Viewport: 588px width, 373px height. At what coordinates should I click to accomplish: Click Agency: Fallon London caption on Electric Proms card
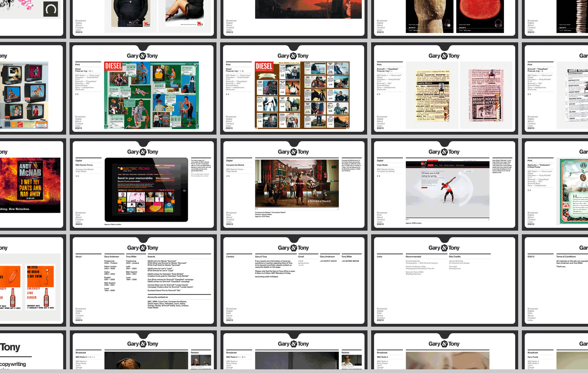click(x=112, y=224)
